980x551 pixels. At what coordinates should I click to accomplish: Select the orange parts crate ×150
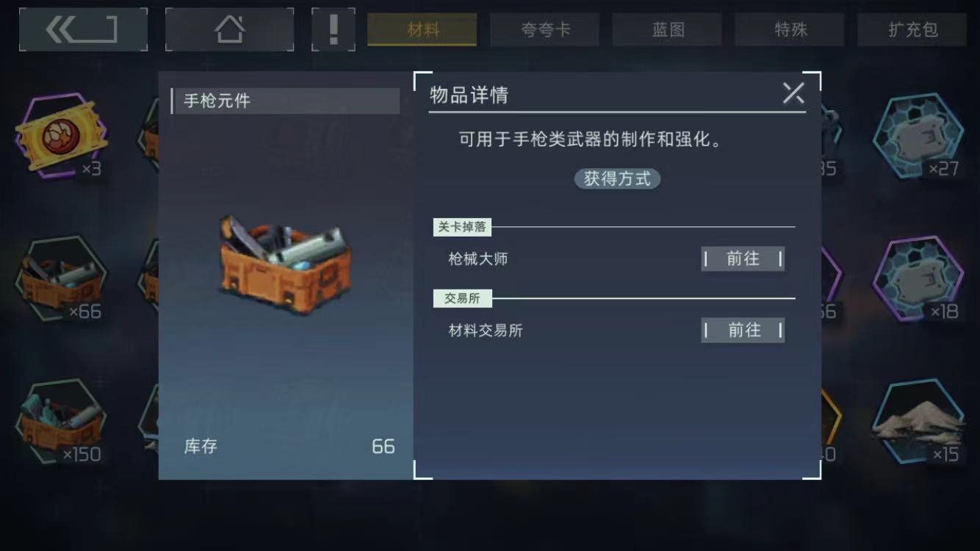pos(61,422)
